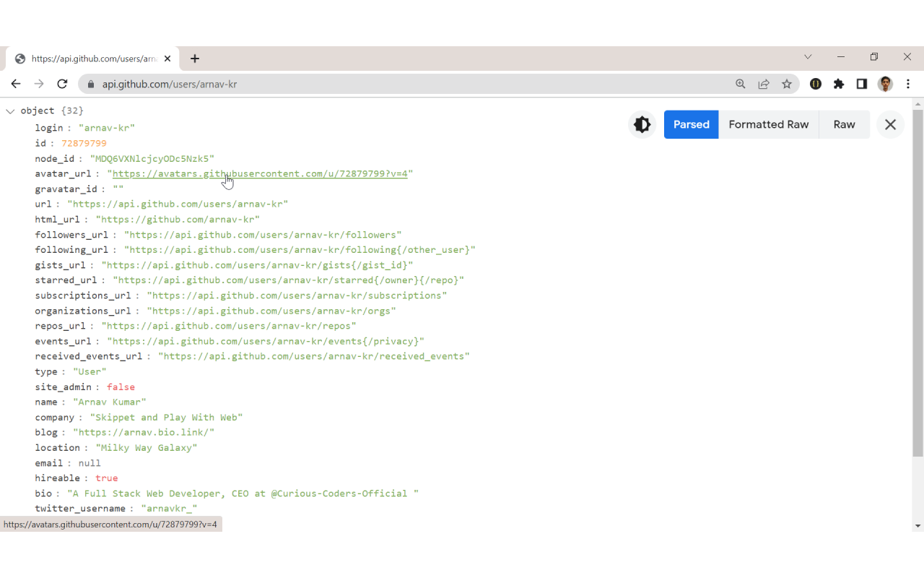Viewport: 924px width, 578px height.
Task: Open the Chrome profile avatar
Action: coord(885,84)
